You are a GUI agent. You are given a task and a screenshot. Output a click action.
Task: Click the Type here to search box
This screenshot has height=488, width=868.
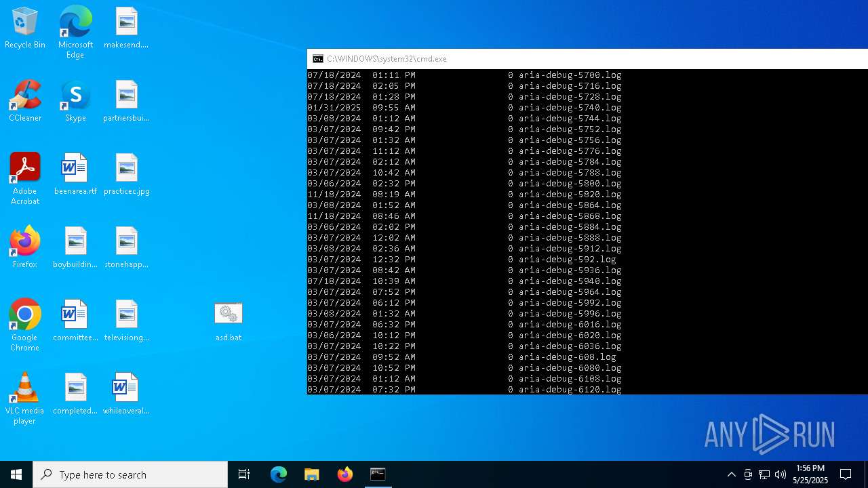(130, 474)
